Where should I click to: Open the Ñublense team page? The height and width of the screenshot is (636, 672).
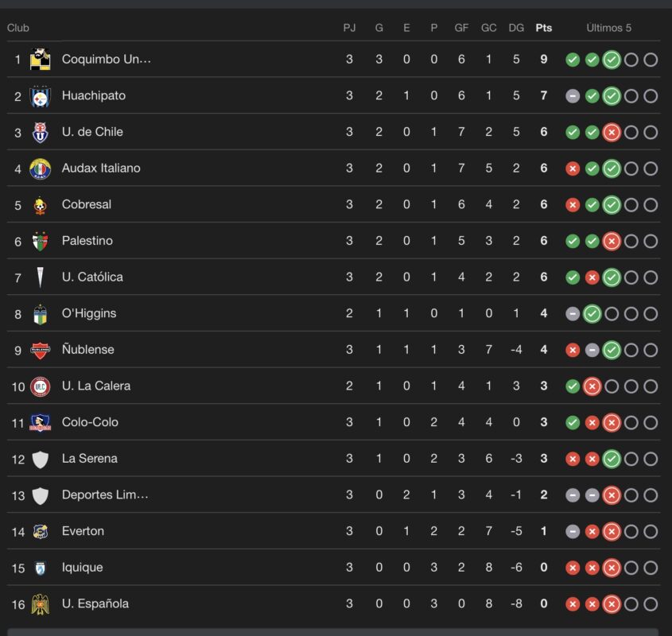(87, 350)
